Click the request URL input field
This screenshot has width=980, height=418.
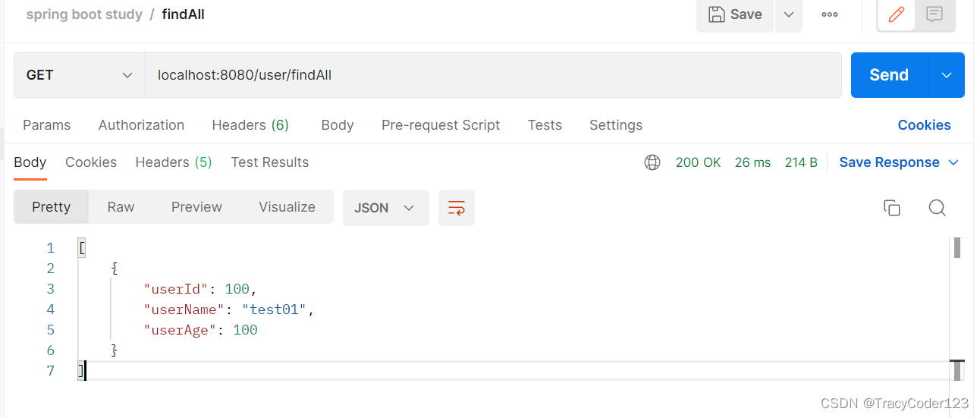click(x=493, y=75)
